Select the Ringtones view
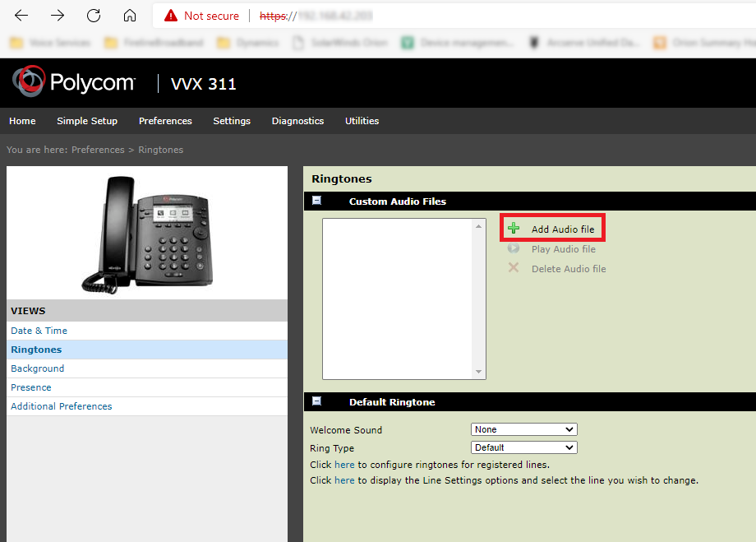The height and width of the screenshot is (542, 756). click(x=147, y=350)
